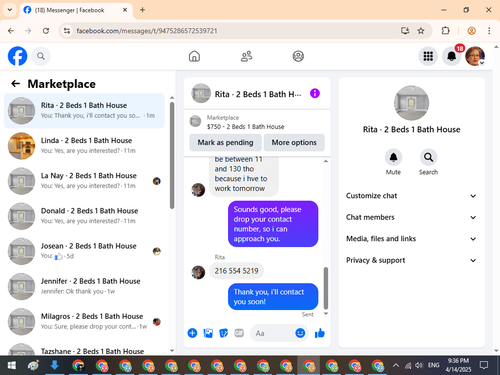Open Linda - 2 Beds 1 Bath House chat
The height and width of the screenshot is (375, 500).
tap(84, 146)
